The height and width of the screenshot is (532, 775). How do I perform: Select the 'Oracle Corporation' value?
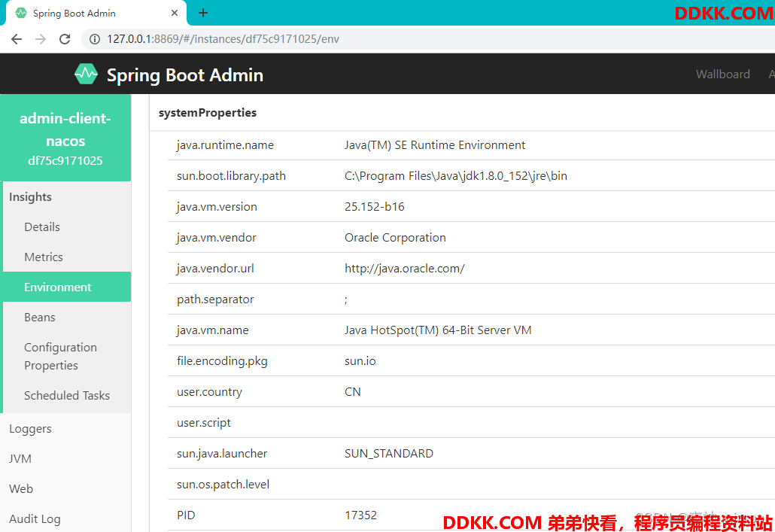[x=395, y=237]
